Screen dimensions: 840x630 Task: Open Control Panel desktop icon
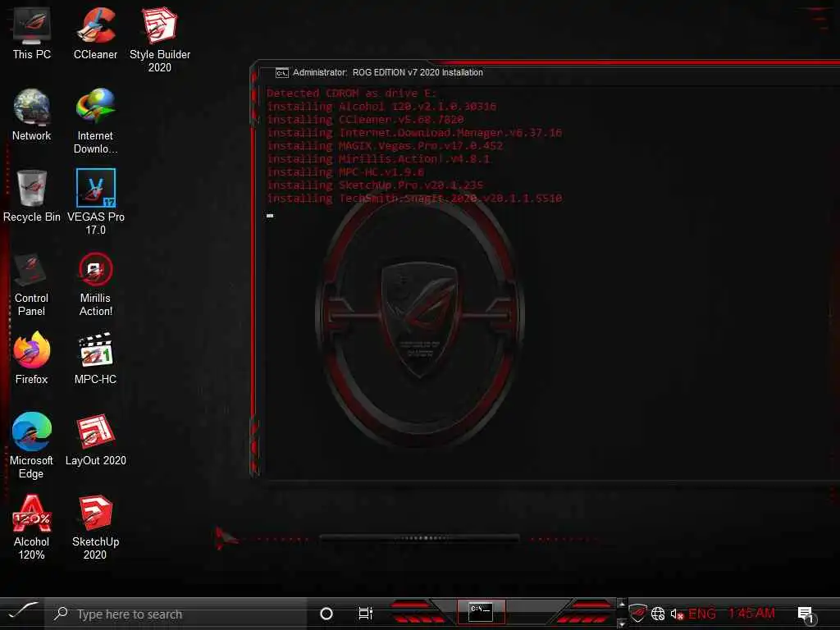pyautogui.click(x=32, y=283)
